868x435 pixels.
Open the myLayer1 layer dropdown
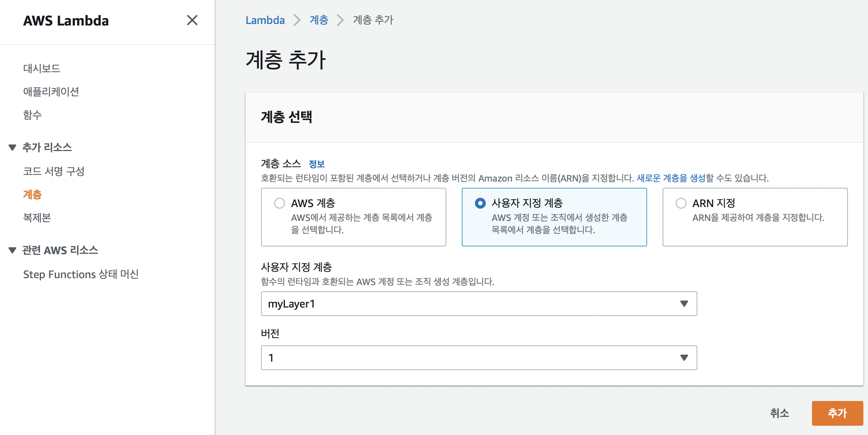(x=479, y=304)
